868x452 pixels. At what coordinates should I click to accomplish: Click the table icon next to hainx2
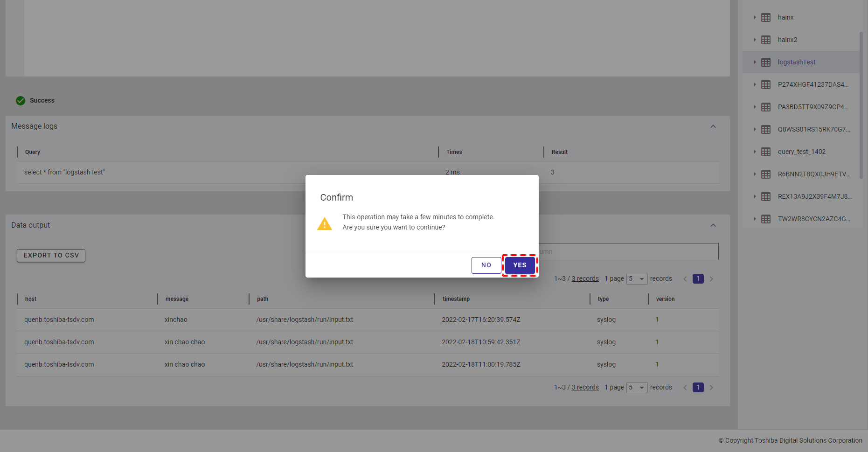click(x=766, y=40)
